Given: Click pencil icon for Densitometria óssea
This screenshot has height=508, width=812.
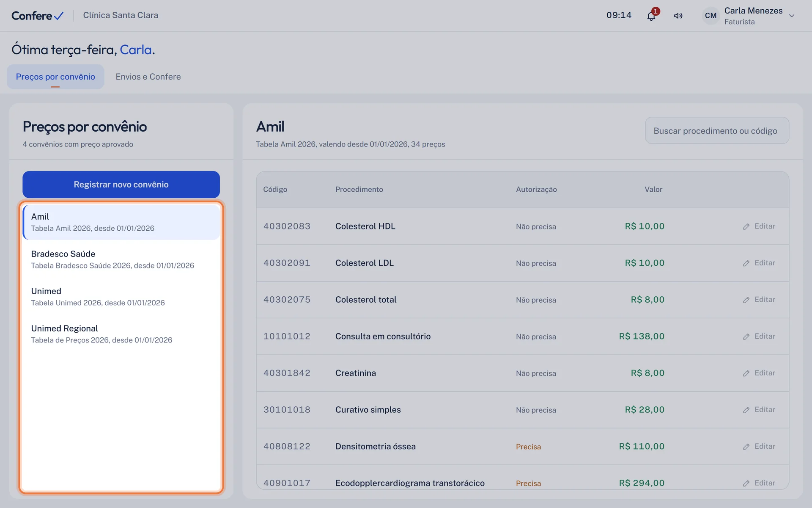Looking at the screenshot, I should (746, 447).
